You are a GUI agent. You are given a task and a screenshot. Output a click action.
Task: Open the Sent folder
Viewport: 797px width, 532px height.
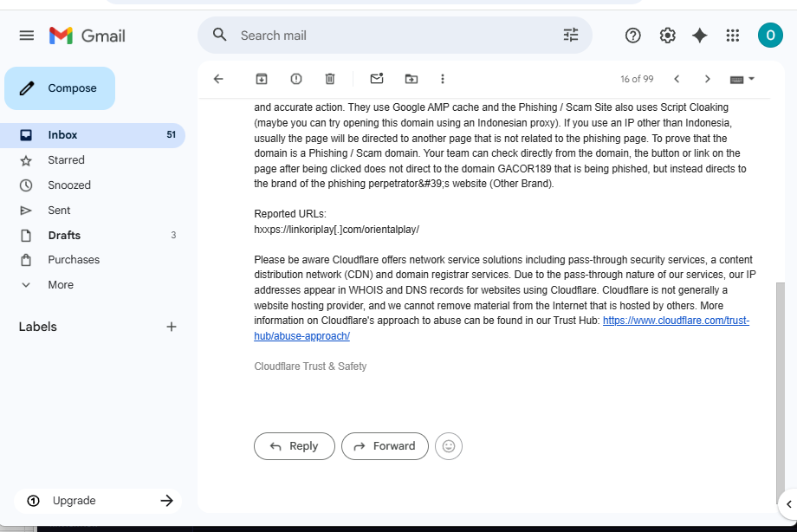(93, 210)
